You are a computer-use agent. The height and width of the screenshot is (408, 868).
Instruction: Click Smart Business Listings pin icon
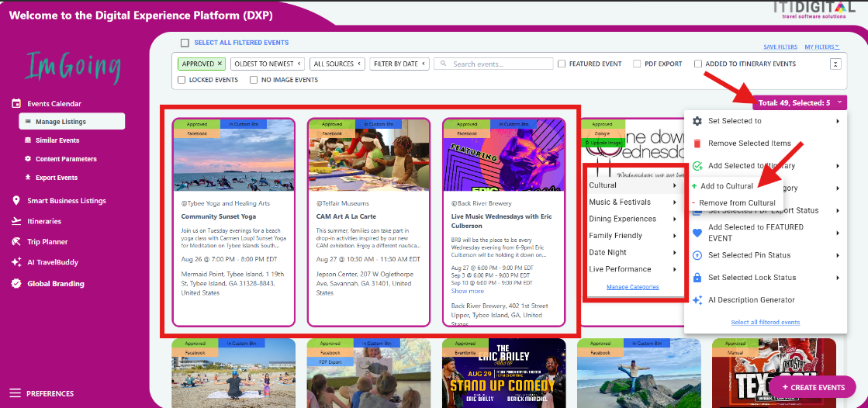[16, 200]
